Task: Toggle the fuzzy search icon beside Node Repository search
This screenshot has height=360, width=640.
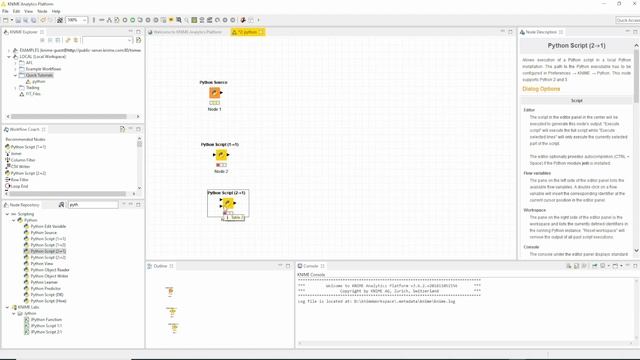Action: pos(61,204)
